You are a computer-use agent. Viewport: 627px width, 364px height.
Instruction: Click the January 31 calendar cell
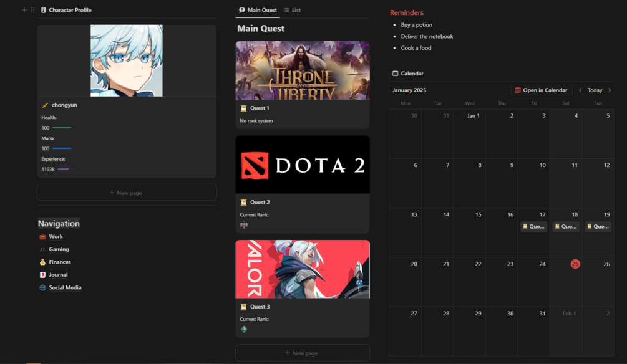534,332
